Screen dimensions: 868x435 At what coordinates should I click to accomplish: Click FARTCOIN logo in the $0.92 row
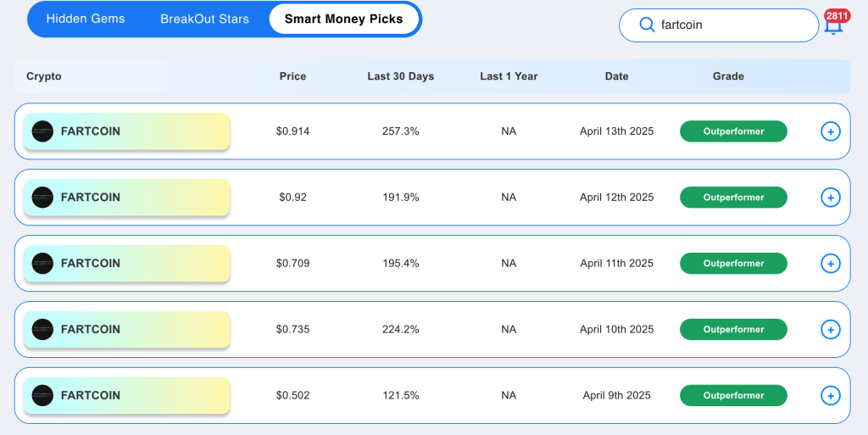pos(42,198)
